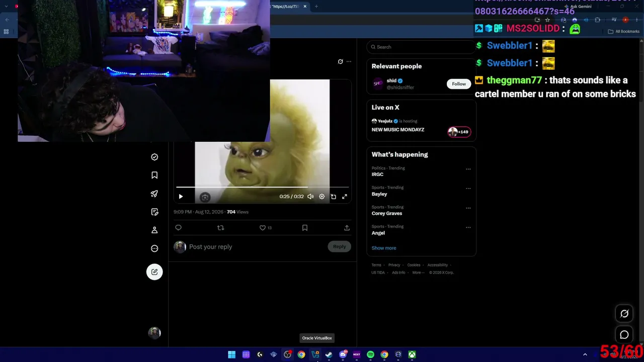The image size is (644, 362).
Task: Close the current browser tab
Action: click(x=305, y=7)
